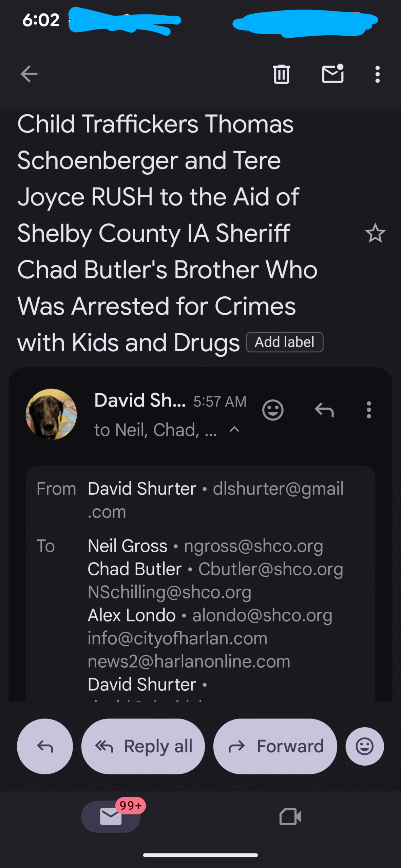Tap David Shurter's dog profile picture

[x=51, y=414]
